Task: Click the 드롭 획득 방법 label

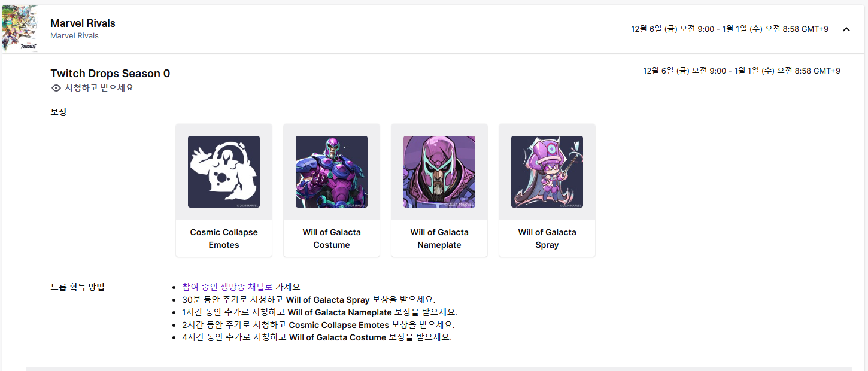Action: click(x=78, y=287)
